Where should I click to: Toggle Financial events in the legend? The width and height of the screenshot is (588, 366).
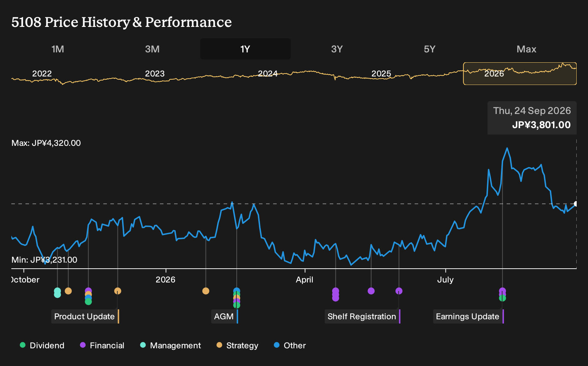[102, 345]
